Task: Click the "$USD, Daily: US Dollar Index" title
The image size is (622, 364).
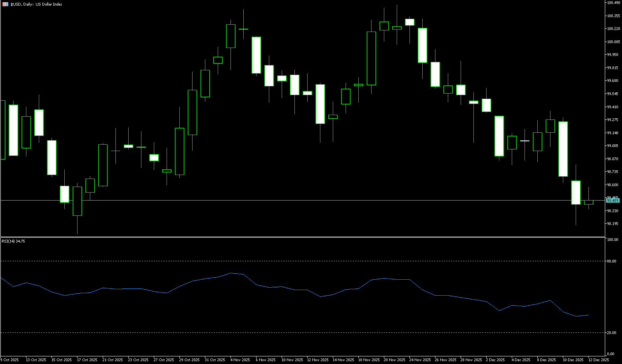Action: [36, 4]
